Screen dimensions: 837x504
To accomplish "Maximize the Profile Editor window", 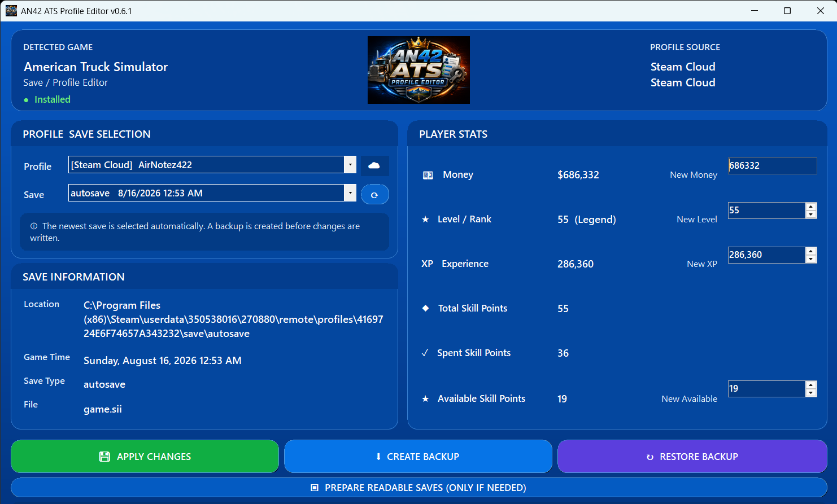I will 787,11.
